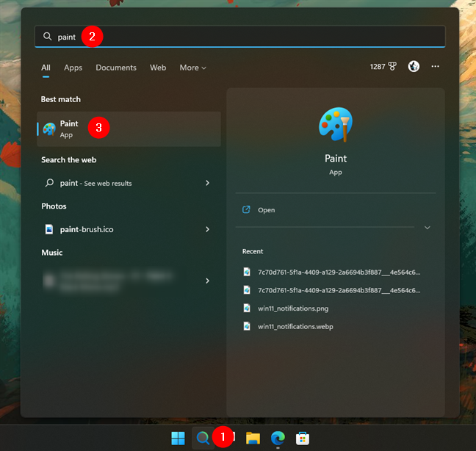Screen dimensions: 476x451
Task: Expand arrow for paint web results
Action: [x=207, y=183]
